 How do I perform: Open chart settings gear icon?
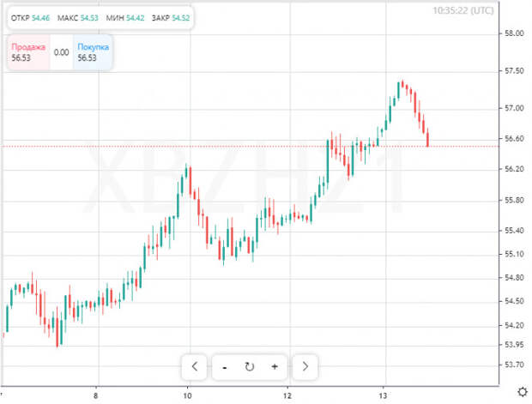[x=523, y=392]
